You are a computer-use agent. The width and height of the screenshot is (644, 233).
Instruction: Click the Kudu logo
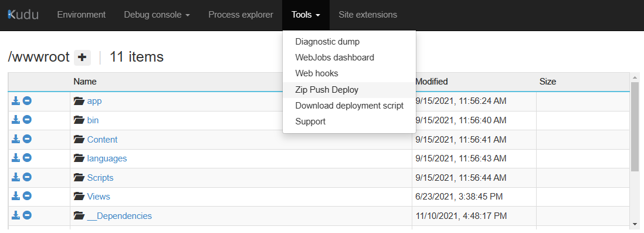tap(23, 15)
